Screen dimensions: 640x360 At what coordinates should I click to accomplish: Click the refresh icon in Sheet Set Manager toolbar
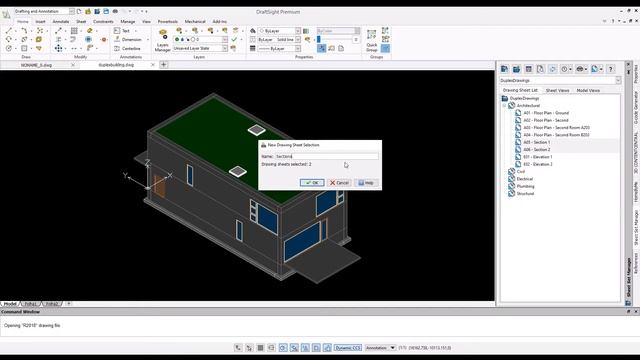click(x=552, y=69)
